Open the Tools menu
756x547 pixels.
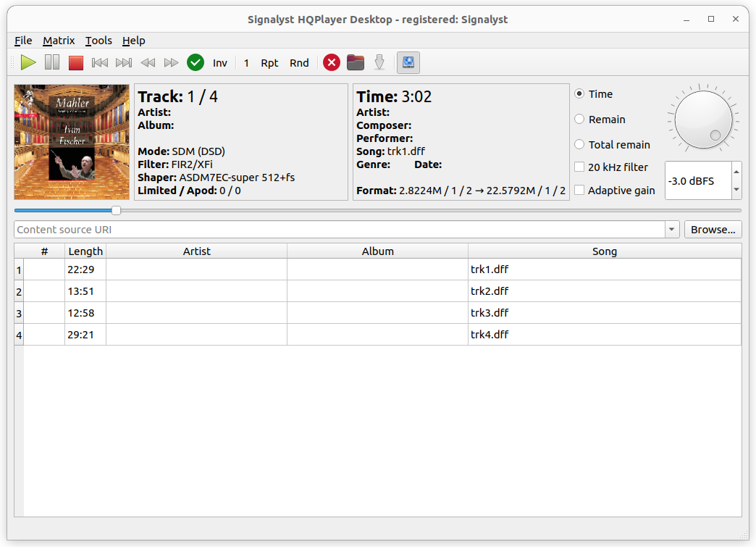(98, 41)
